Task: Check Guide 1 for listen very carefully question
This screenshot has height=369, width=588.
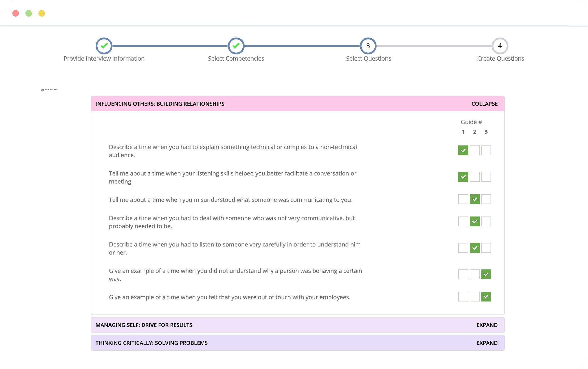Action: tap(463, 248)
